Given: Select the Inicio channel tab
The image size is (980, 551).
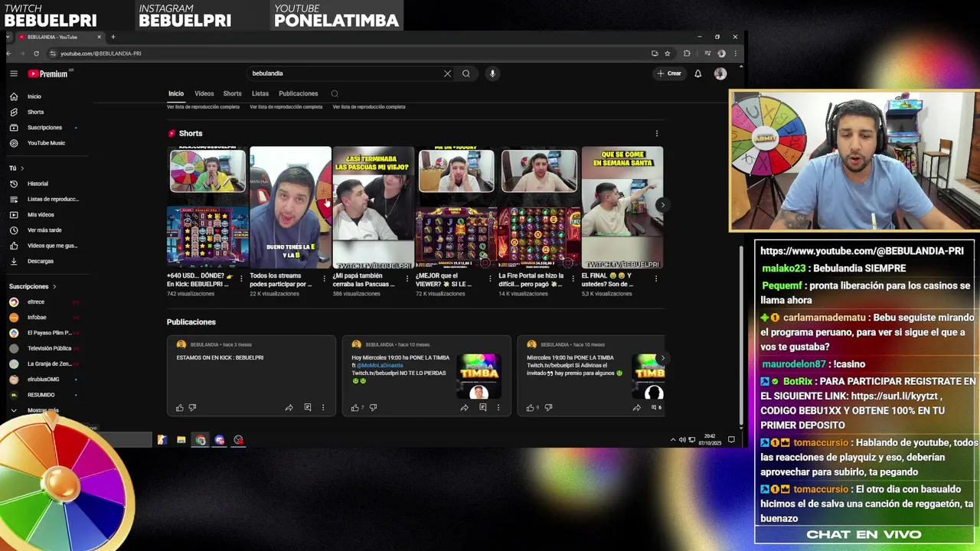Looking at the screenshot, I should (176, 93).
